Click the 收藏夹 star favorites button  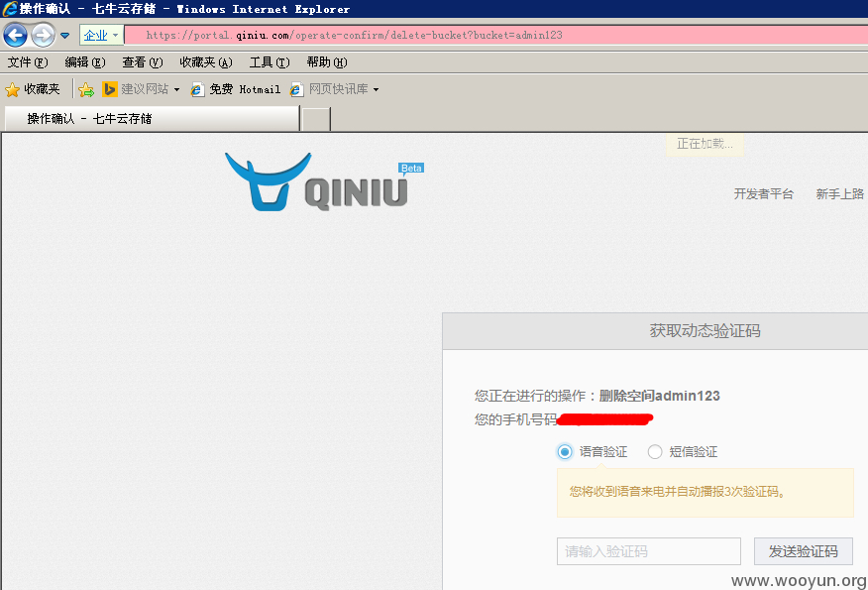(x=32, y=89)
